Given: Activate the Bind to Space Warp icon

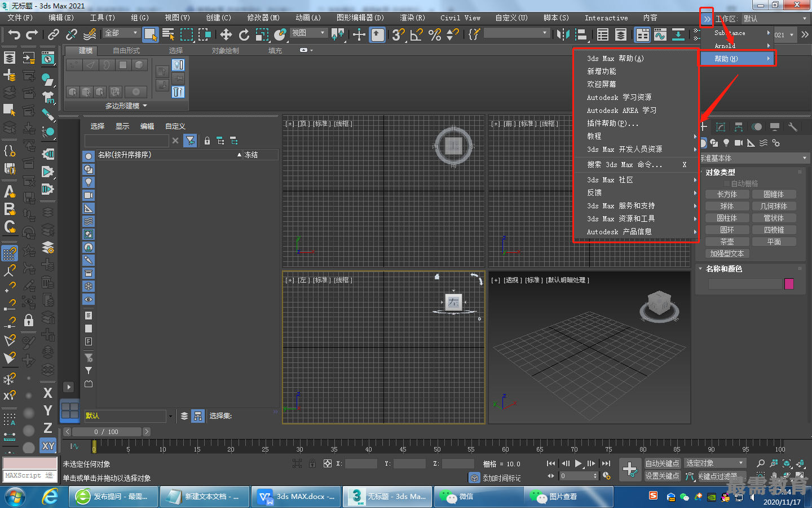Looking at the screenshot, I should (90, 35).
